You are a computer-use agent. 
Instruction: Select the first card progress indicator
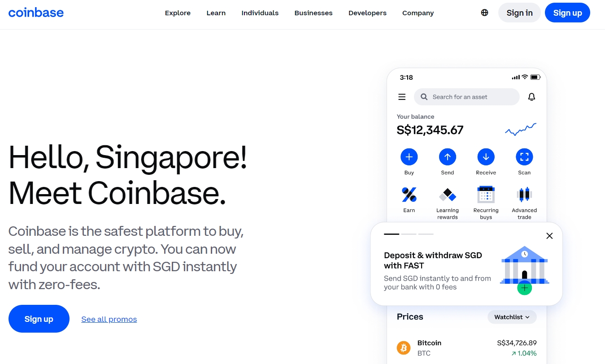pyautogui.click(x=392, y=234)
